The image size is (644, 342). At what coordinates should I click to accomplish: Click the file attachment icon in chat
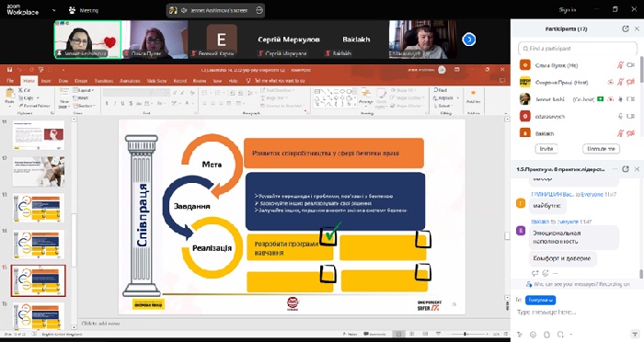pos(546,335)
